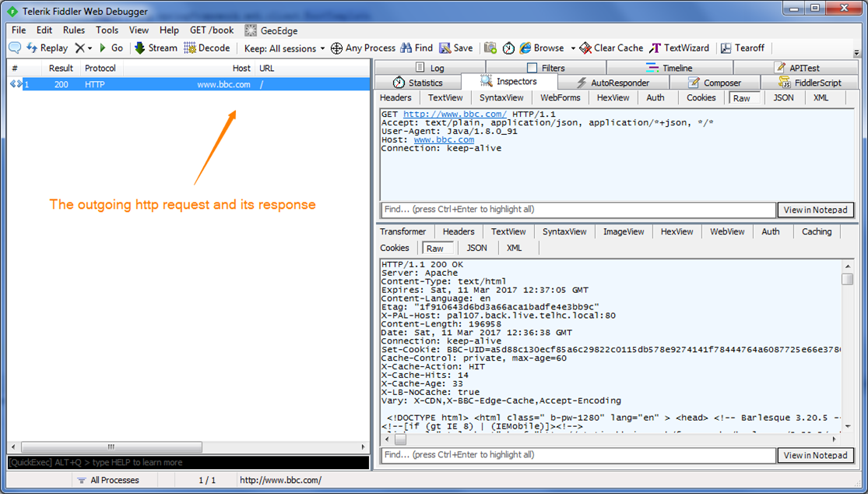Open the Rules menu

click(74, 30)
